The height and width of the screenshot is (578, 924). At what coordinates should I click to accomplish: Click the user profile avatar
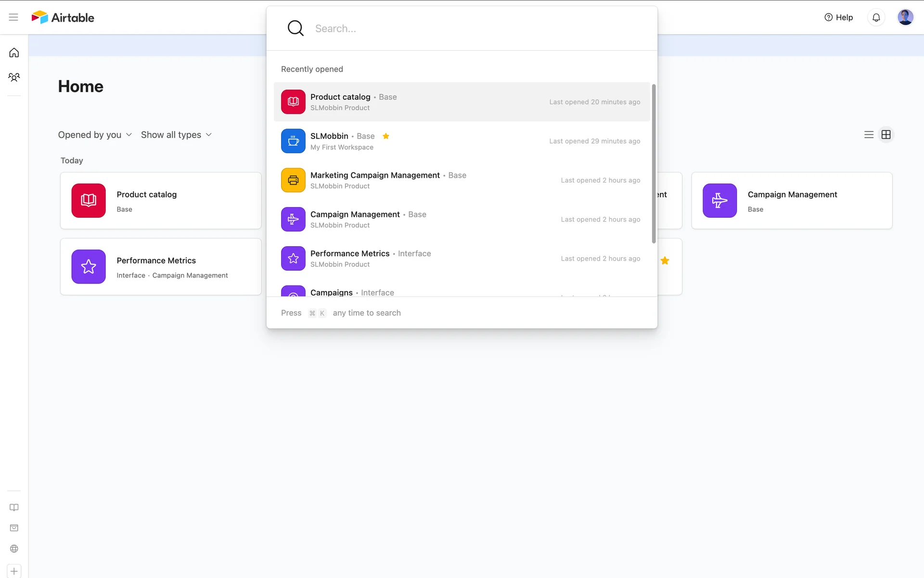(905, 17)
